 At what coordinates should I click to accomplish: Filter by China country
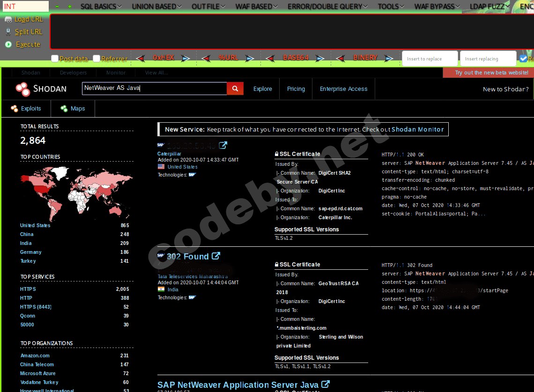(x=27, y=234)
